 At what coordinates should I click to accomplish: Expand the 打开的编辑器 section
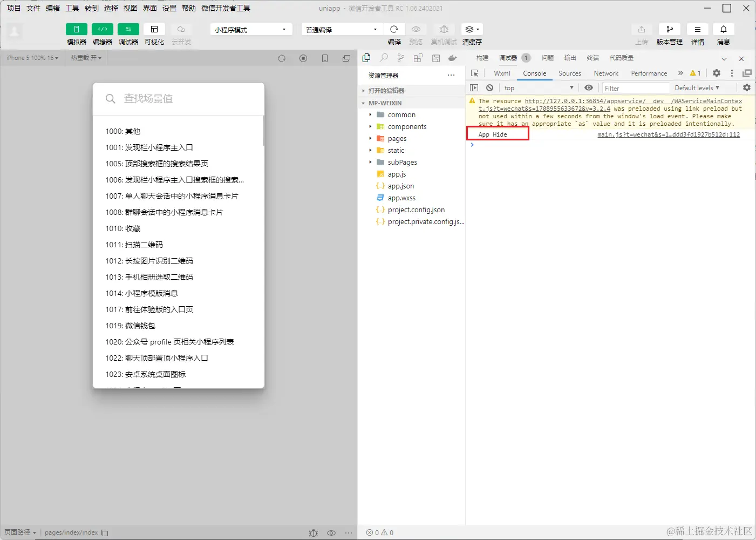(411, 91)
